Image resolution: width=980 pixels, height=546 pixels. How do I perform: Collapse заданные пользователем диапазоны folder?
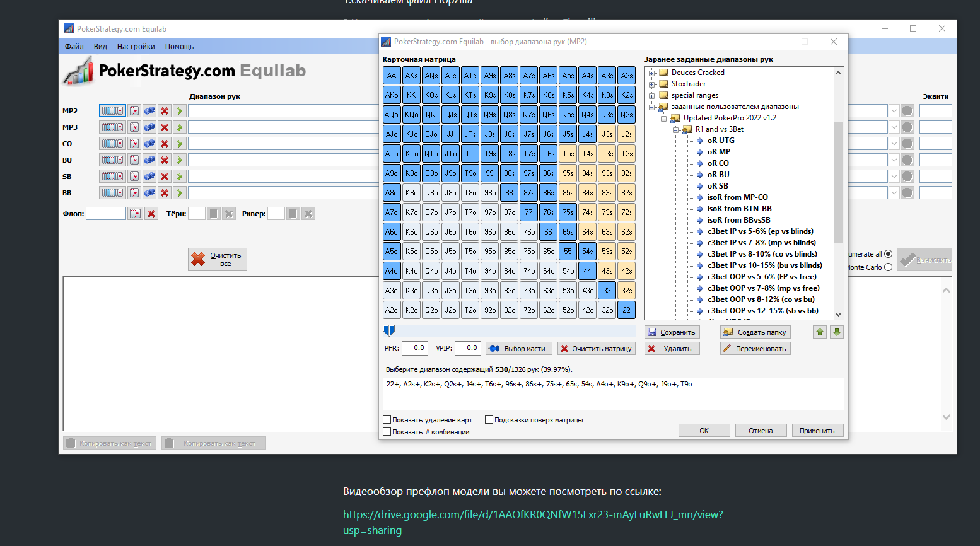coord(652,107)
